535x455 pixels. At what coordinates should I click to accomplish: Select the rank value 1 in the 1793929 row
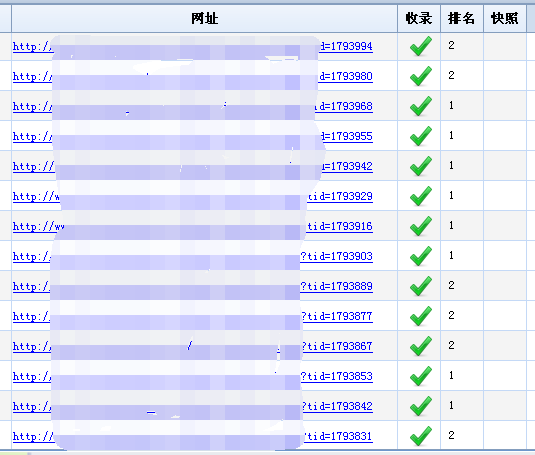pos(451,195)
